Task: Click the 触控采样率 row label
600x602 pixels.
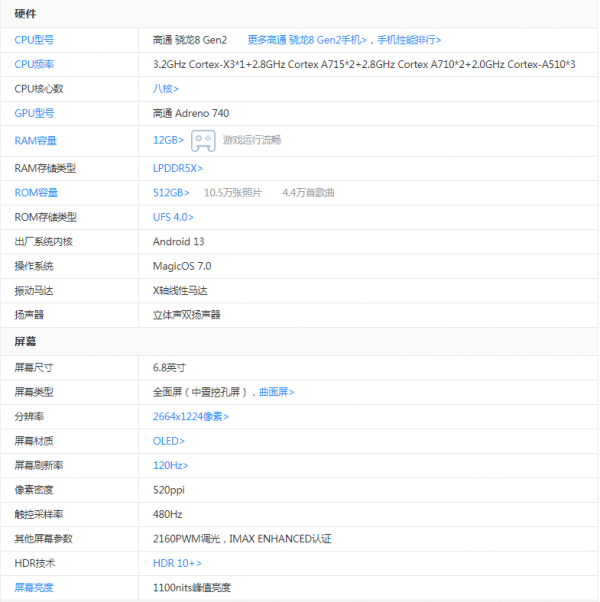Action: 39,514
